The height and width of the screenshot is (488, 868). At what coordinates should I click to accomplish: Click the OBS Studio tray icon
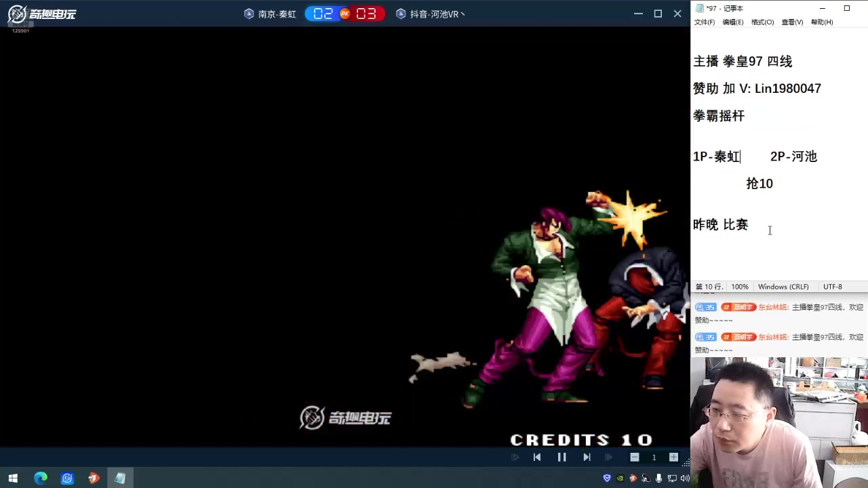646,479
